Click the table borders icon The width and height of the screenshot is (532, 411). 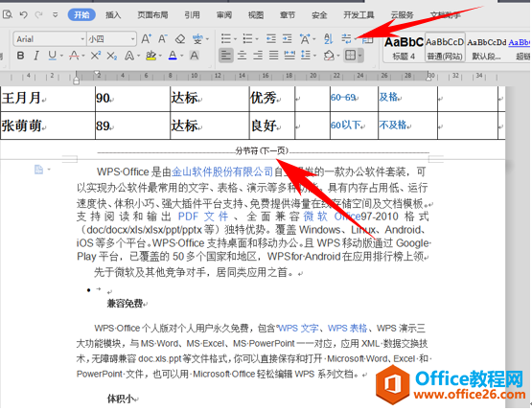350,56
